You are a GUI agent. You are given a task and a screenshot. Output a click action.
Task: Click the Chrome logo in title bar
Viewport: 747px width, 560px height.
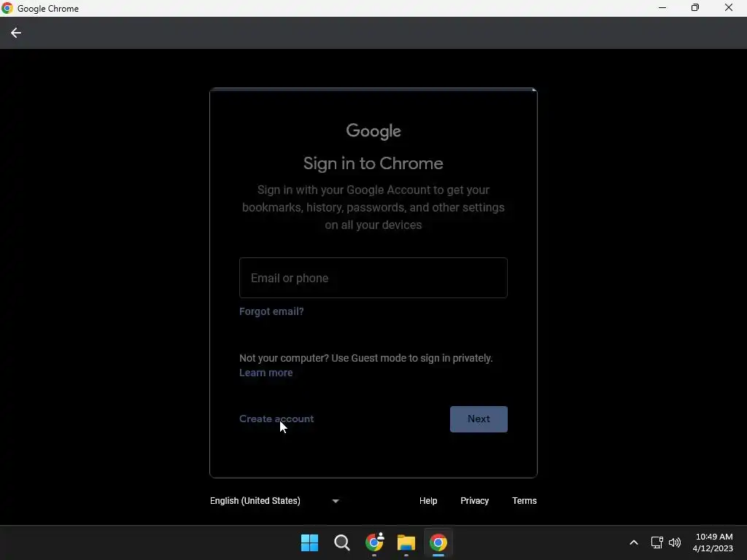(7, 8)
